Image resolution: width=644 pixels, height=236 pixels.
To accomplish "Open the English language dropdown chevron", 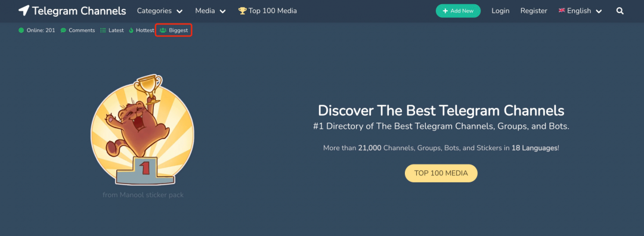I will tap(599, 11).
